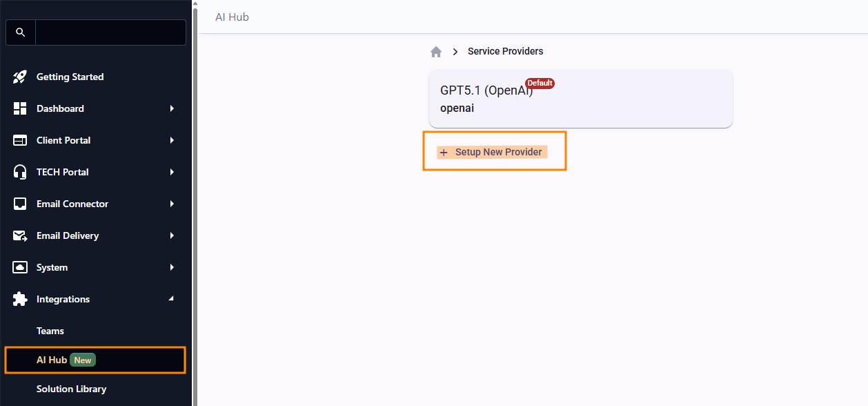
Task: Expand the Dashboard submenu arrow
Action: point(172,108)
